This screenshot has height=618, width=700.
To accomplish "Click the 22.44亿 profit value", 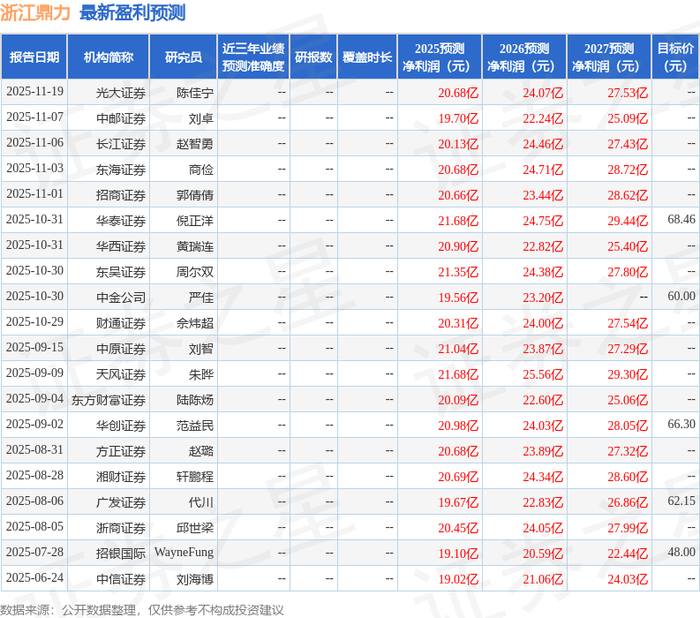I will (x=627, y=554).
